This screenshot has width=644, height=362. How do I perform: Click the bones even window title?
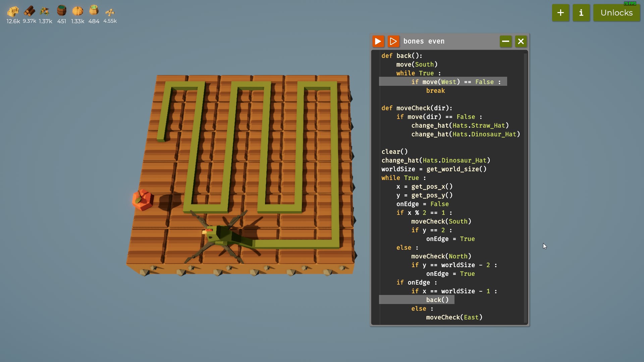point(424,41)
